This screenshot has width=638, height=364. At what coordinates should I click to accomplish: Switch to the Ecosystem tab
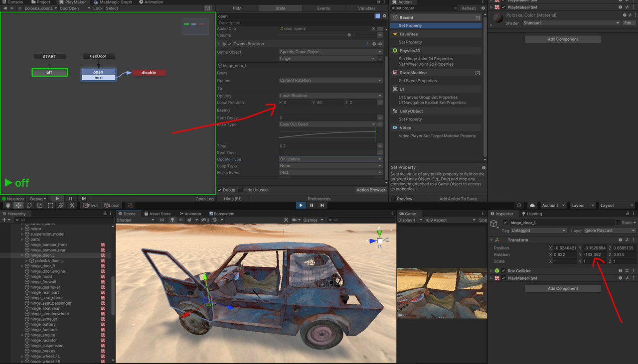click(221, 214)
